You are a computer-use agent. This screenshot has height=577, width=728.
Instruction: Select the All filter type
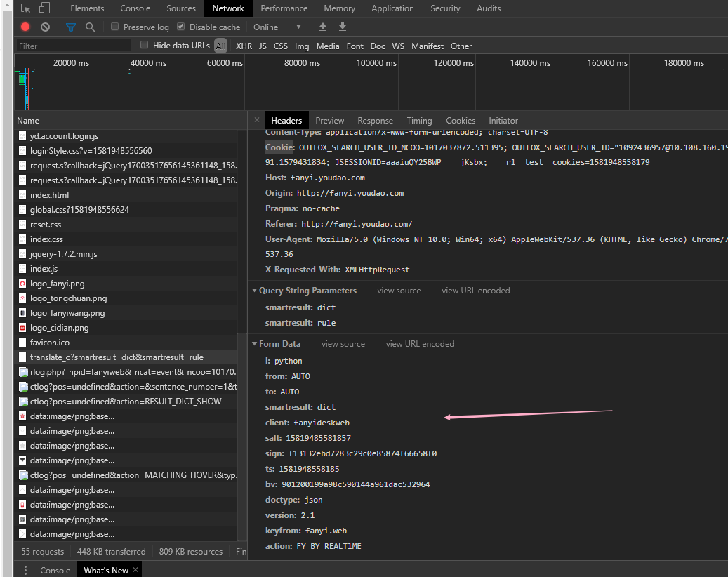220,46
